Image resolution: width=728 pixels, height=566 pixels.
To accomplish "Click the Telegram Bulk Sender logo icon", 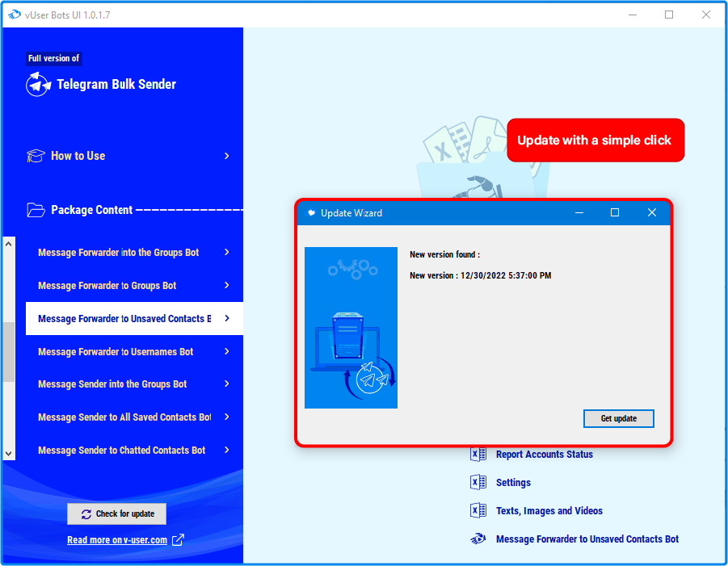I will (x=38, y=85).
